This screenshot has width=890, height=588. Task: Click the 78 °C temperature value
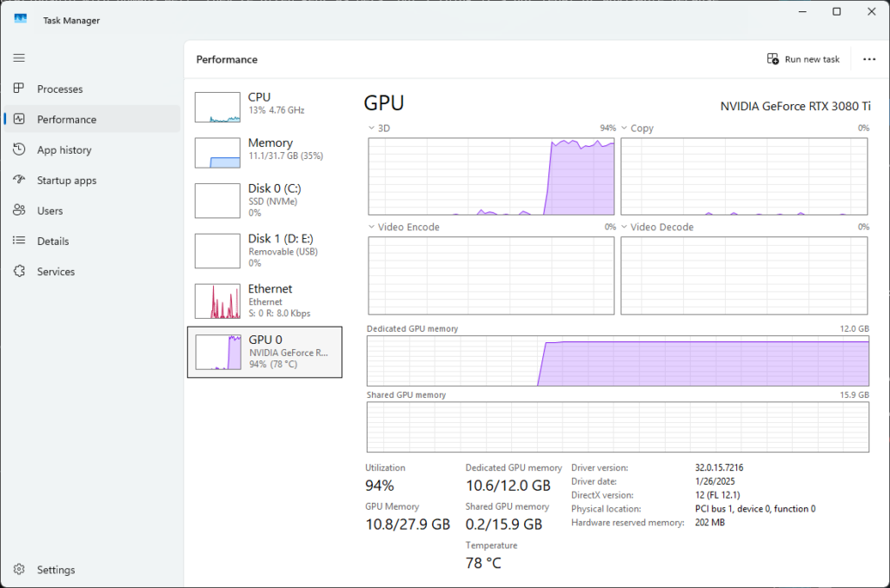pyautogui.click(x=483, y=563)
